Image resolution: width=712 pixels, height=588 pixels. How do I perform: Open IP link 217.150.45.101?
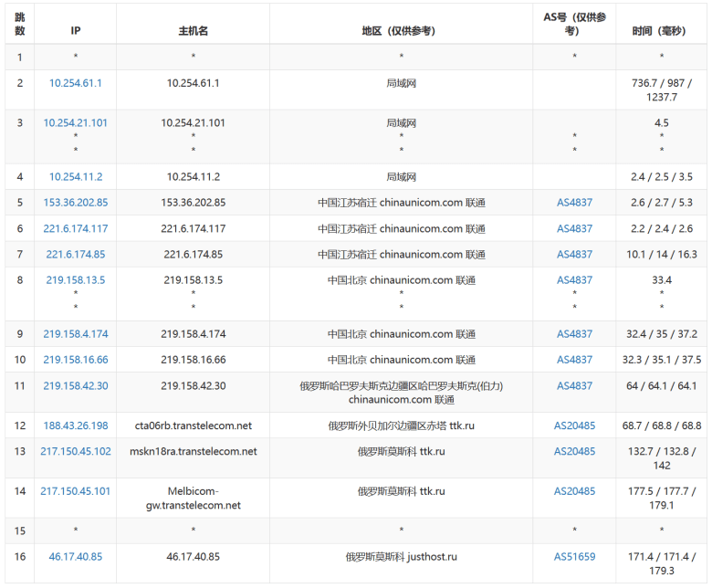pyautogui.click(x=76, y=491)
